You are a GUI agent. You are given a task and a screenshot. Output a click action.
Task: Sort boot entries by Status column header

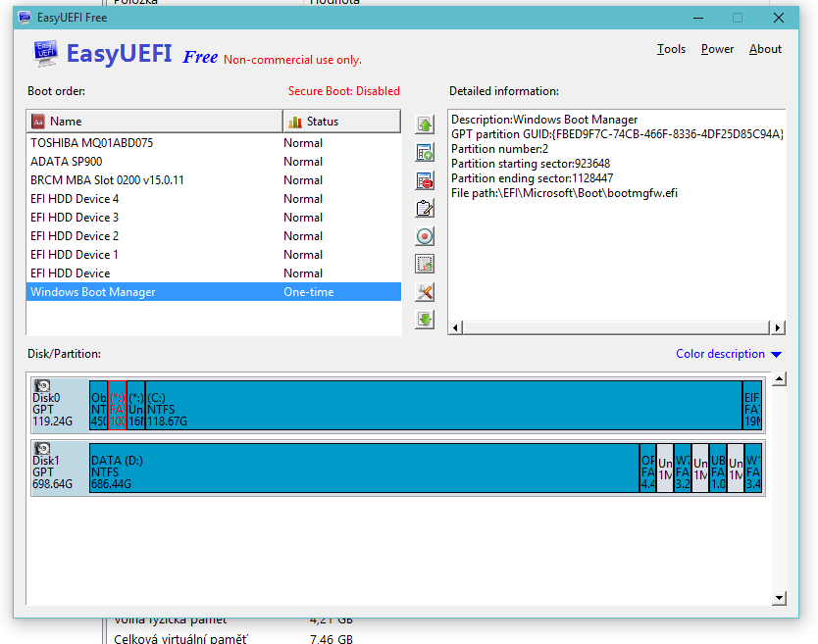click(341, 122)
